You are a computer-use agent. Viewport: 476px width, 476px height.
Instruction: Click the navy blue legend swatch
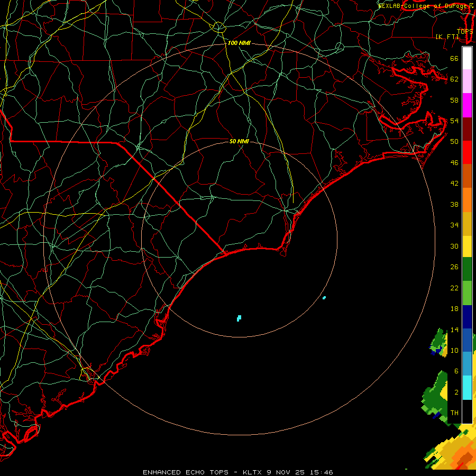tap(467, 317)
